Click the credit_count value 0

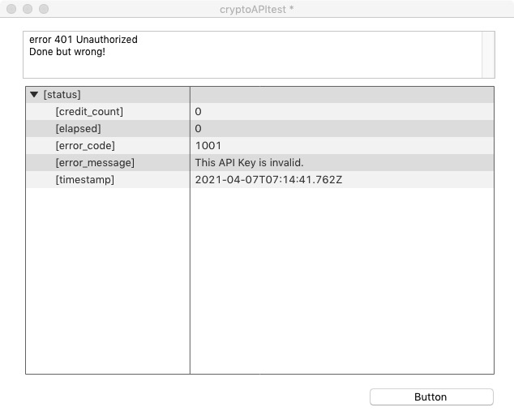[199, 111]
